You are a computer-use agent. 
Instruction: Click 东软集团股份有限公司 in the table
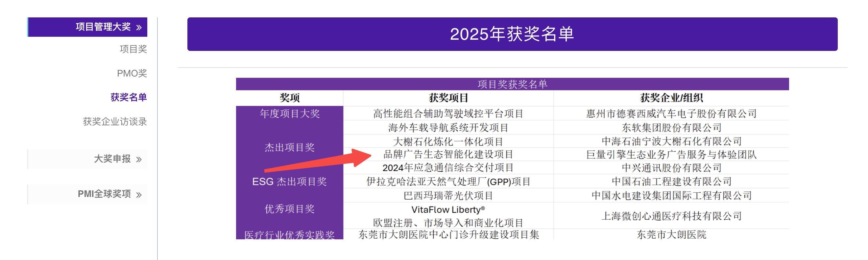[671, 128]
